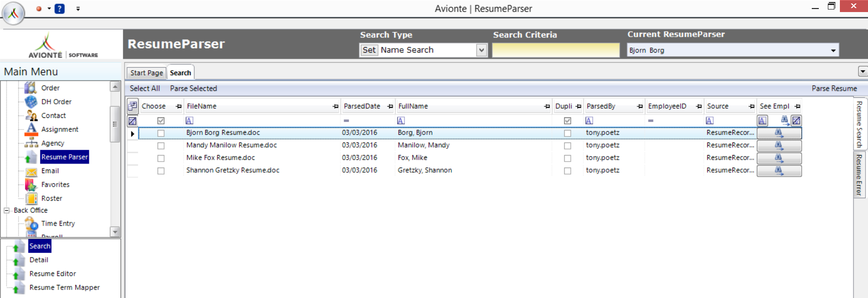Open the Avionte application orb menu
Screen dimensions: 868x298
click(x=13, y=13)
